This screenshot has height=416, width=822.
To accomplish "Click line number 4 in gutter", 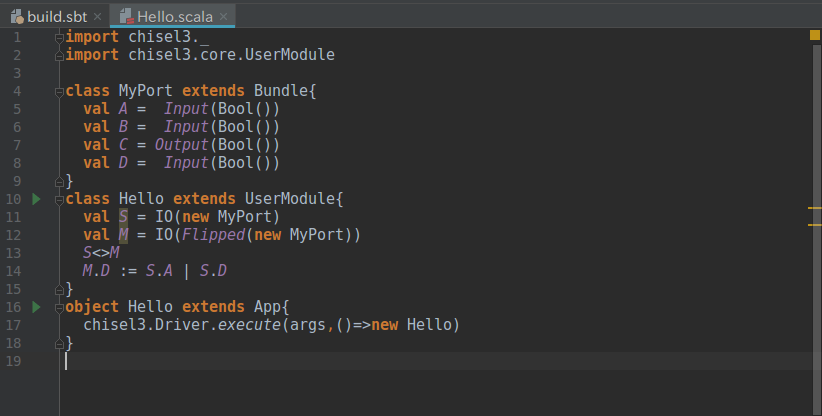I will [x=17, y=91].
